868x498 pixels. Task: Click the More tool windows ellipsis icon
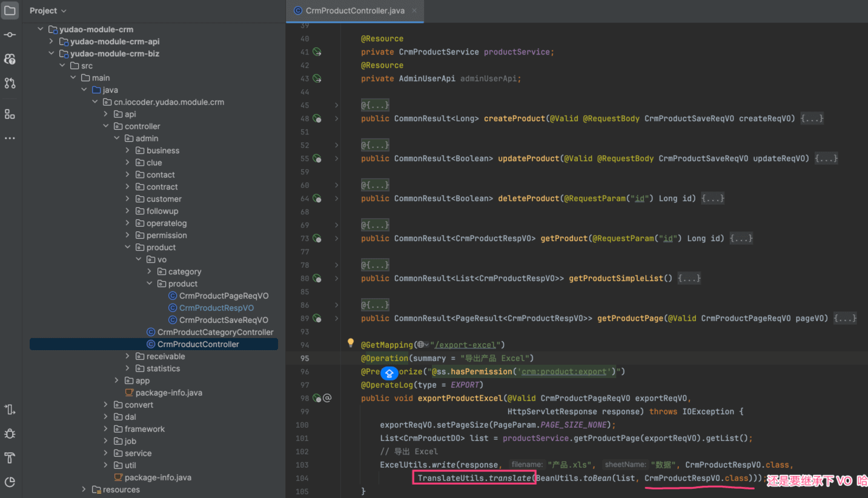click(x=10, y=138)
